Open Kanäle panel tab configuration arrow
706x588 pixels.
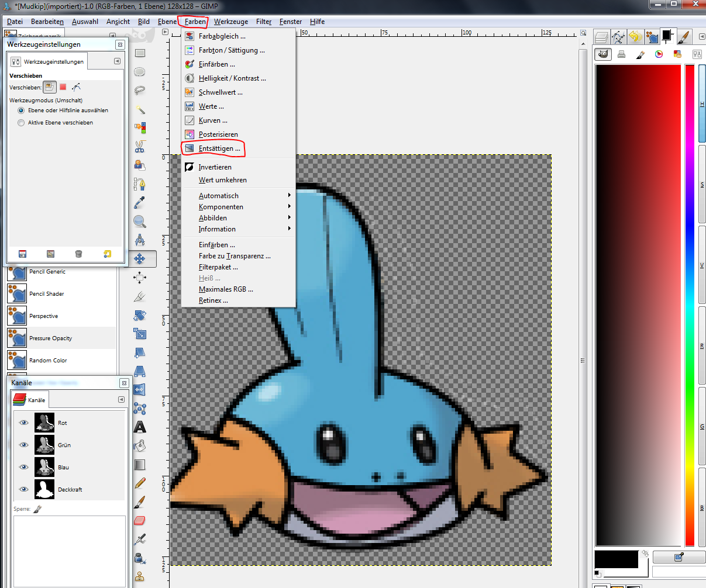click(x=121, y=400)
